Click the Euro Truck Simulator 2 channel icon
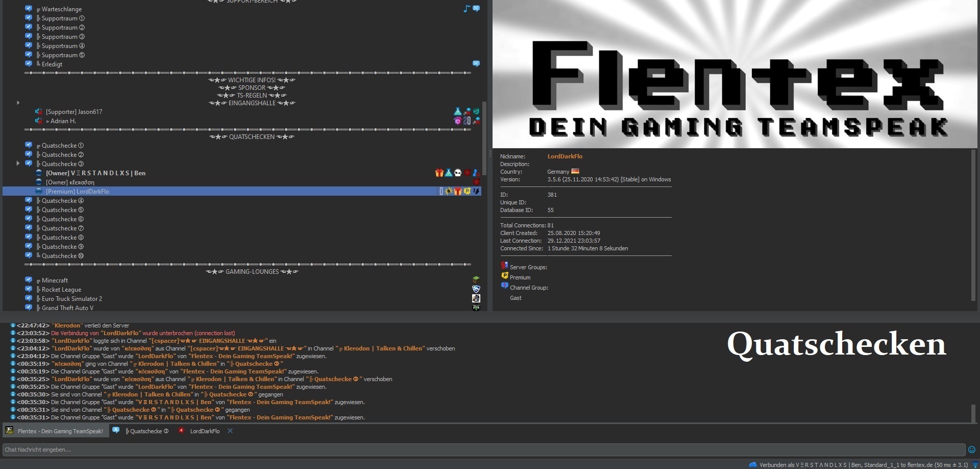The height and width of the screenshot is (469, 980). tap(476, 298)
